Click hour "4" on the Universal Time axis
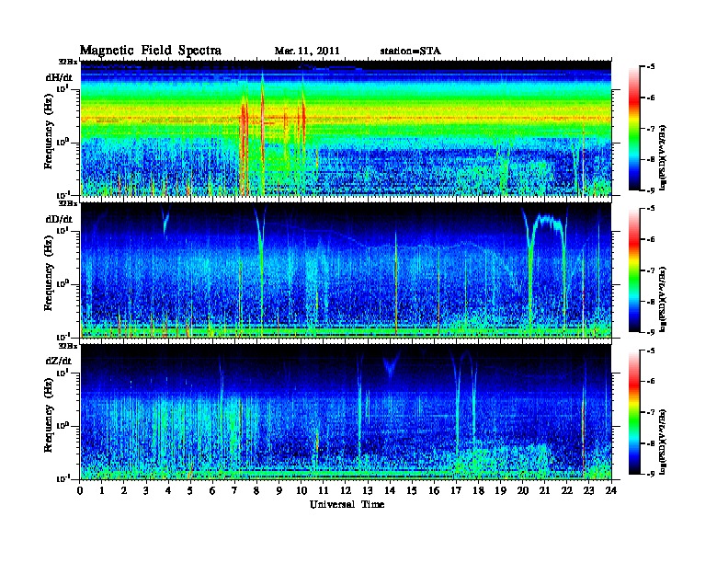This screenshot has height=563, width=728. [168, 490]
